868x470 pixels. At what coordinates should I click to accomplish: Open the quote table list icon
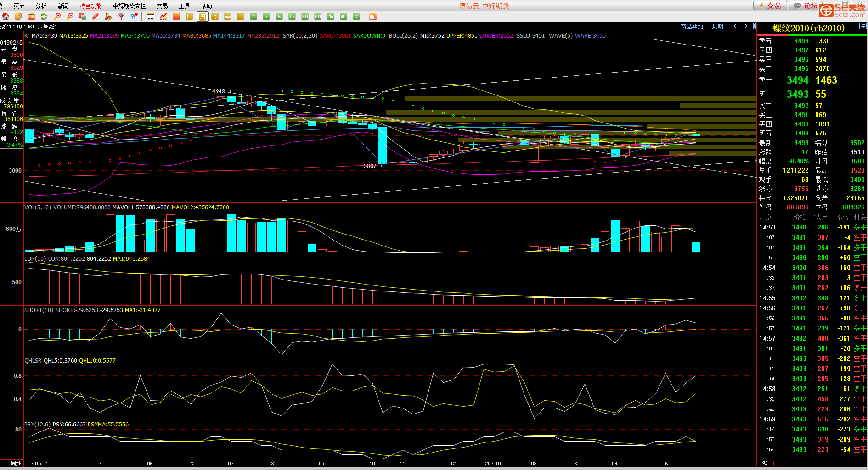coord(151,17)
